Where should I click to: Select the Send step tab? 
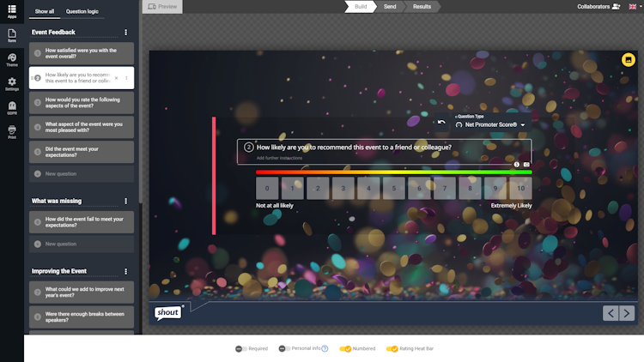click(x=390, y=7)
